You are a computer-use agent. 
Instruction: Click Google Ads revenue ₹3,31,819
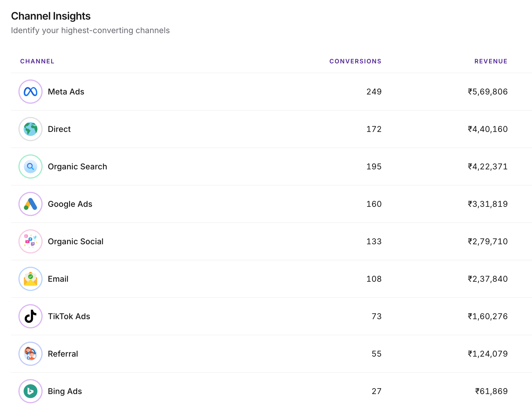pos(488,204)
